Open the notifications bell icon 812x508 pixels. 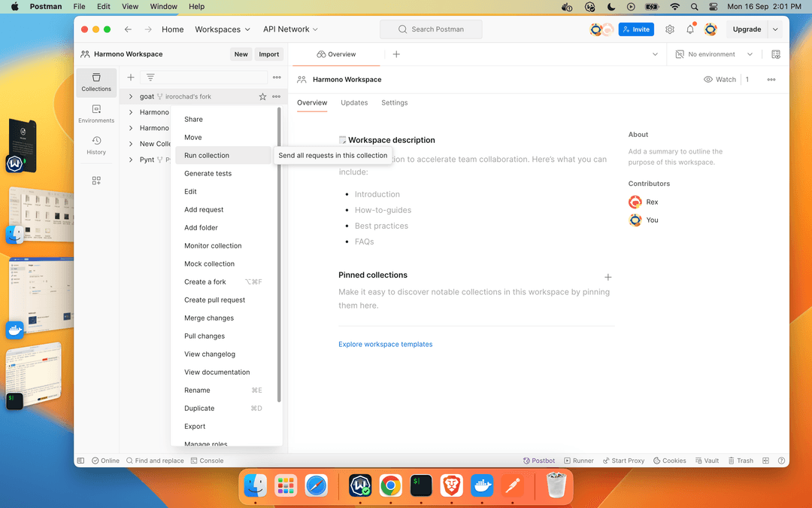[x=690, y=29]
